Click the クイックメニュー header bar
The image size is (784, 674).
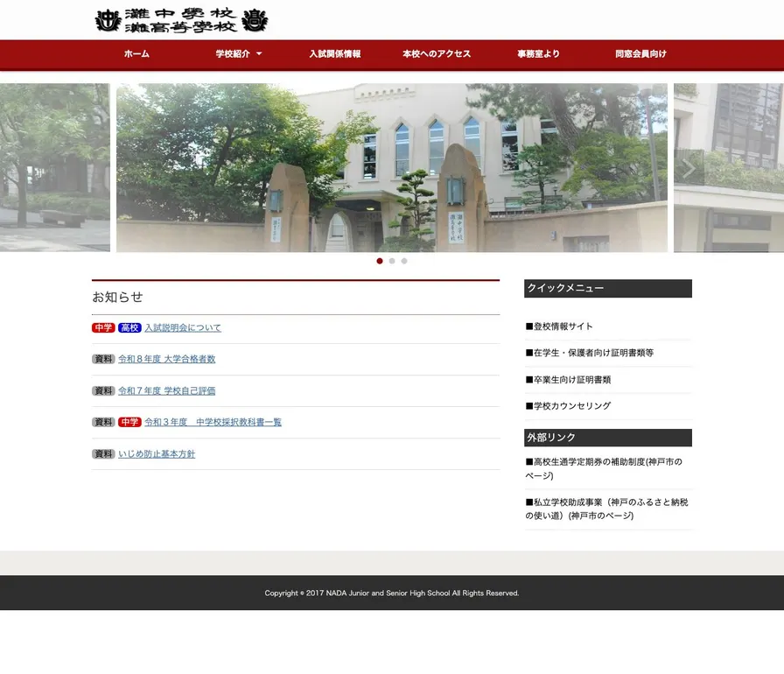(x=608, y=289)
